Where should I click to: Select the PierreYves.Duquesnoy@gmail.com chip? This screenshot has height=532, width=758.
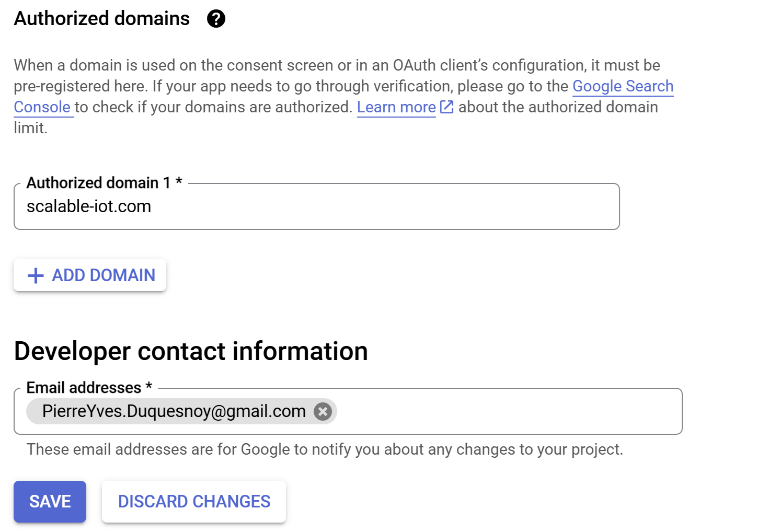(x=174, y=412)
